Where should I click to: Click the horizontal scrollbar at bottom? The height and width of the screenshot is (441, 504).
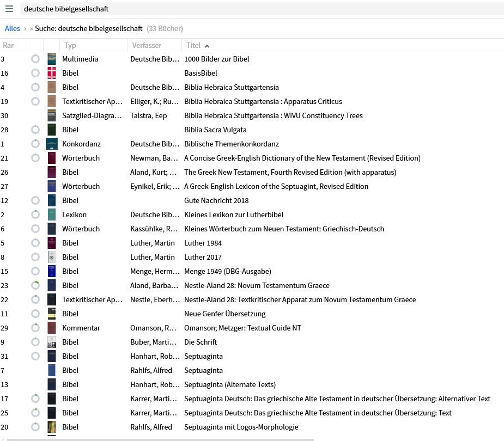[x=160, y=439]
